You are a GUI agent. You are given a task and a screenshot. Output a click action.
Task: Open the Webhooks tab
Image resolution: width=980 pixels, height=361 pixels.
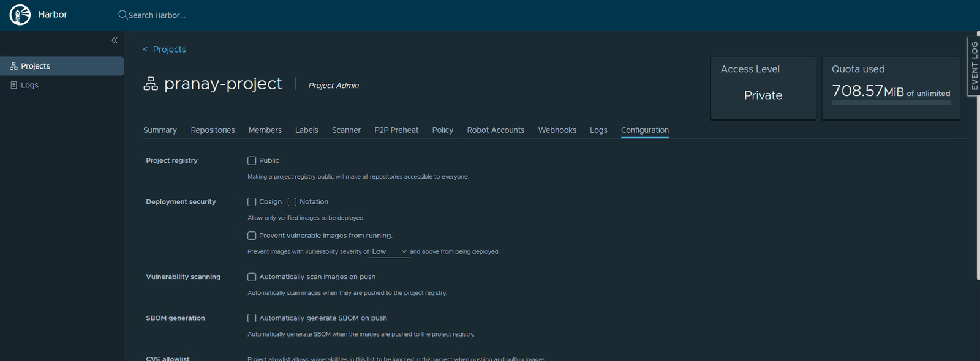pyautogui.click(x=557, y=130)
